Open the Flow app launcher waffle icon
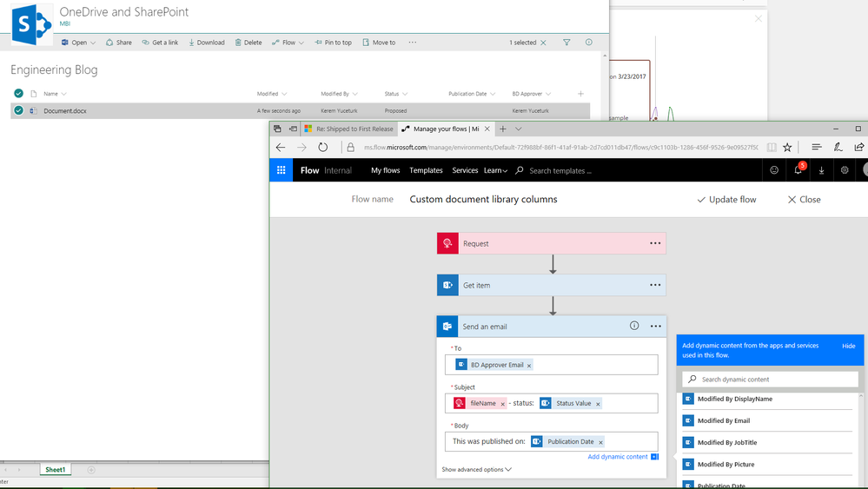Viewport: 868px width, 489px height. 282,170
